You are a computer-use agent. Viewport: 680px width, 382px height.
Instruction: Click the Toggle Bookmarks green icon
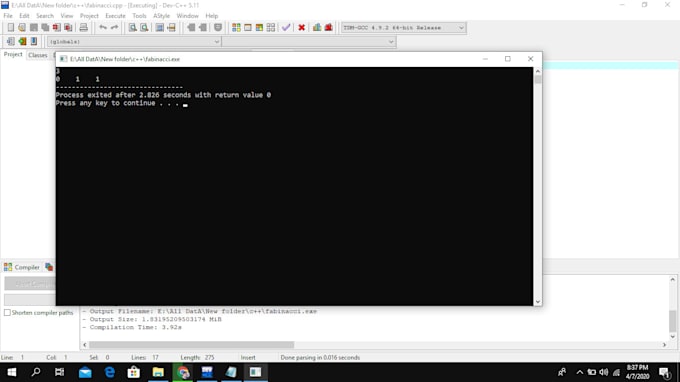22,41
